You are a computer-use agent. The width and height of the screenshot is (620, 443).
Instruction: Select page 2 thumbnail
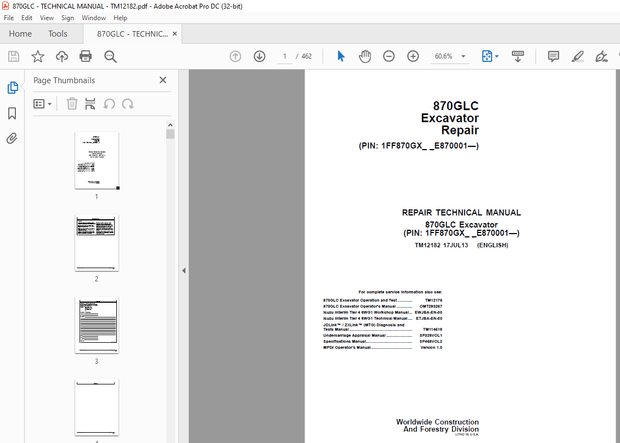pos(96,243)
